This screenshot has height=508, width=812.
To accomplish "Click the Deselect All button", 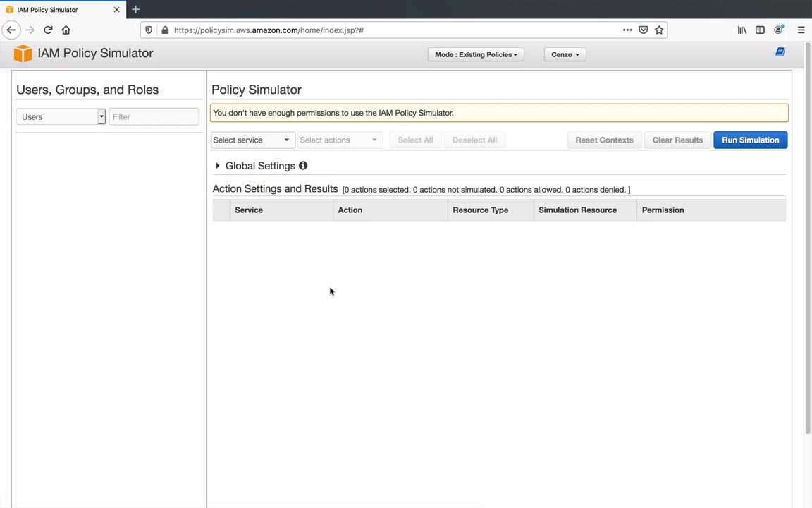I will coord(474,140).
